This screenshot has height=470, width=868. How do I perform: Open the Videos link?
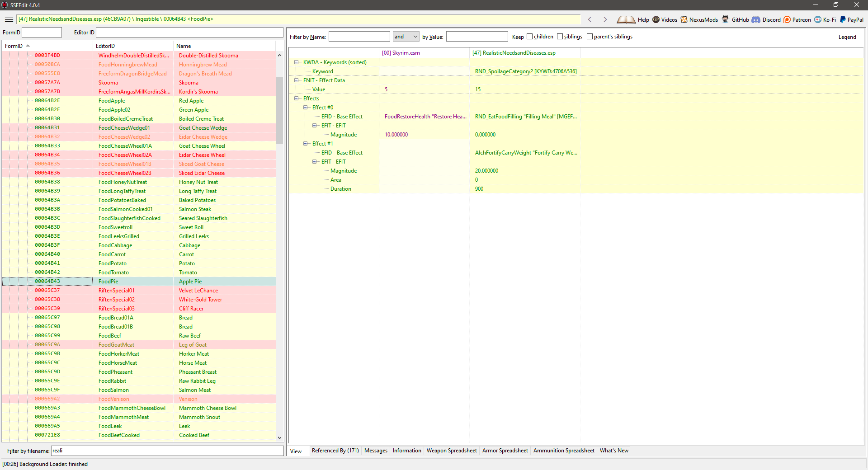coord(665,19)
